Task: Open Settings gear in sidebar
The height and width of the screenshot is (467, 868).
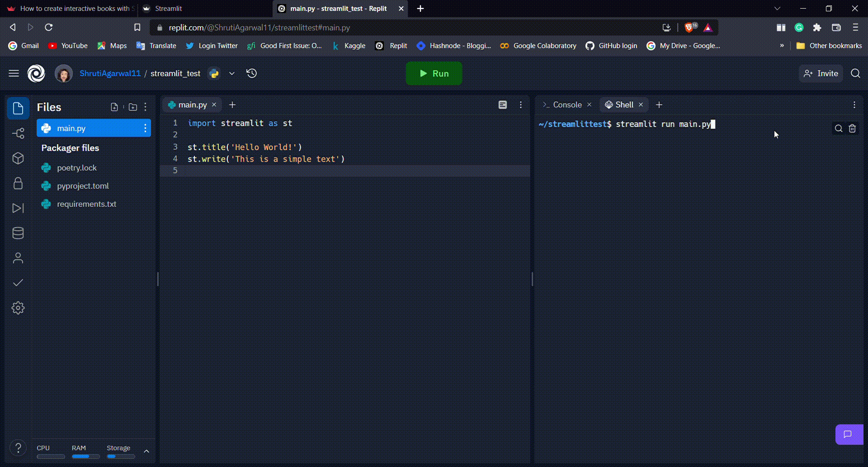Action: tap(18, 308)
